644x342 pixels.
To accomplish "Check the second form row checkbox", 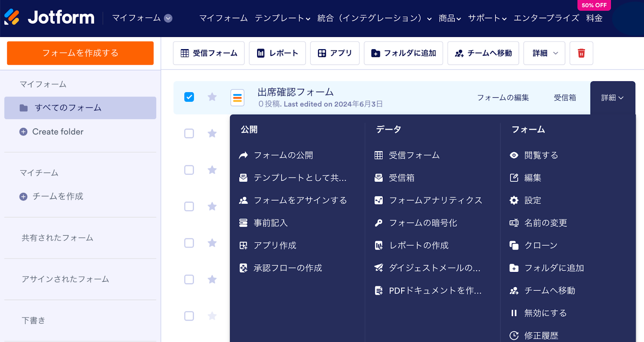I will 189,134.
